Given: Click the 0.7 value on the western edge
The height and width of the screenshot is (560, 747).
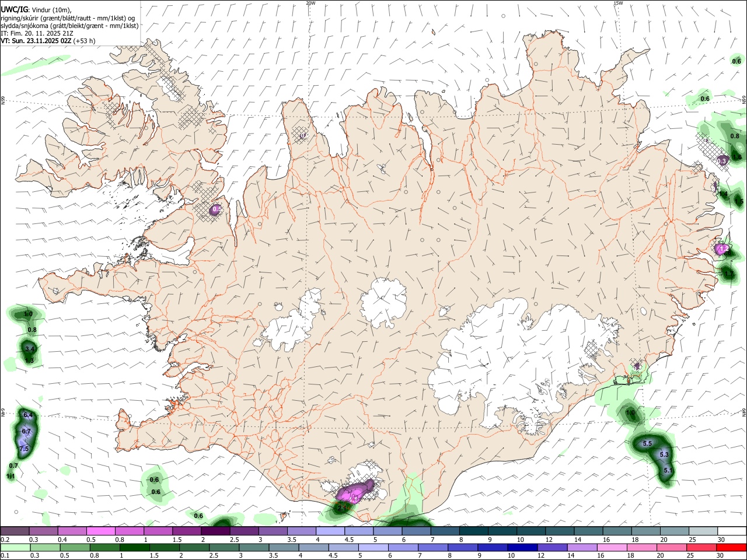Looking at the screenshot, I should (14, 466).
